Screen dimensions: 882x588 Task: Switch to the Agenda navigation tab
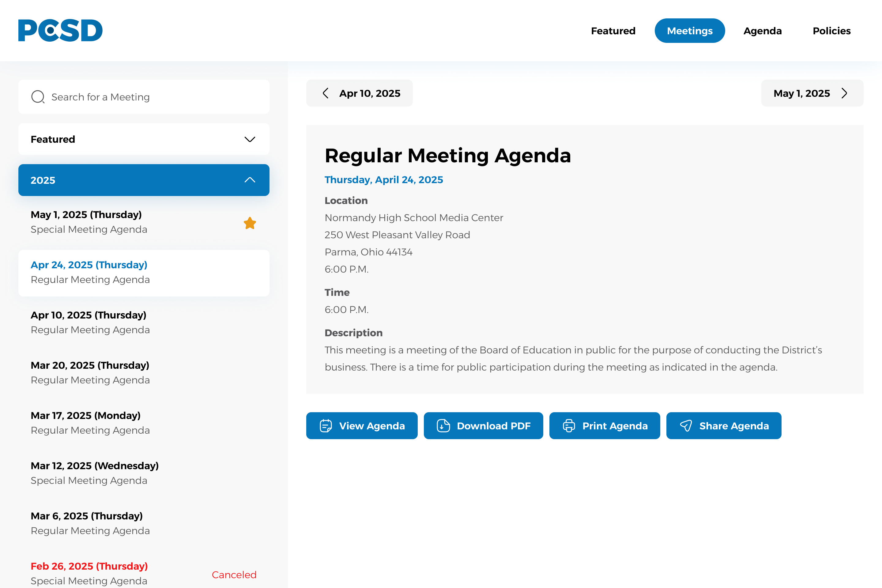pyautogui.click(x=762, y=31)
